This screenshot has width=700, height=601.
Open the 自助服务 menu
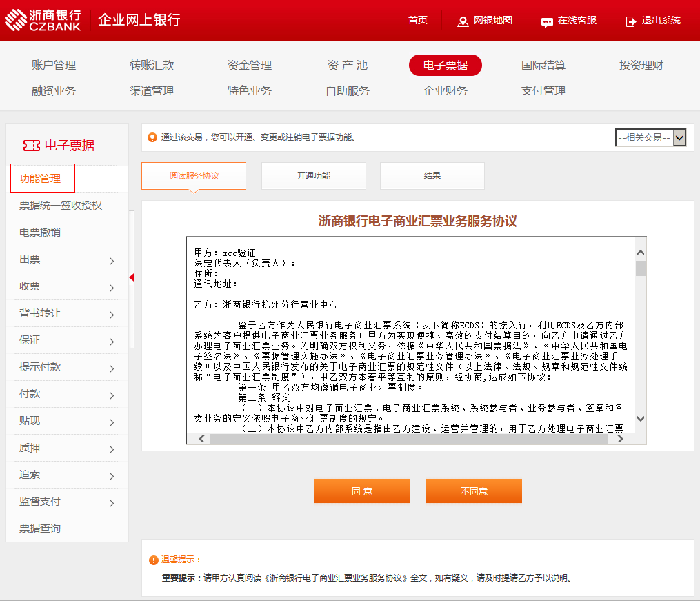point(348,90)
